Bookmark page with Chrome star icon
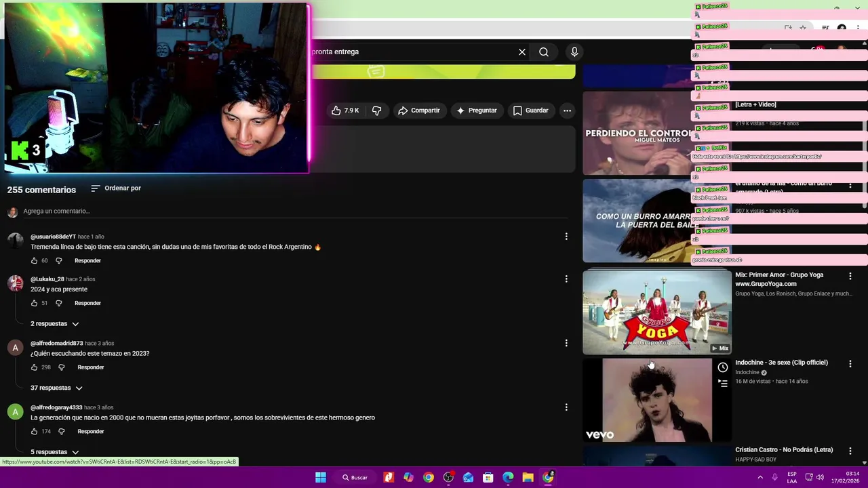The height and width of the screenshot is (488, 868). click(x=803, y=28)
